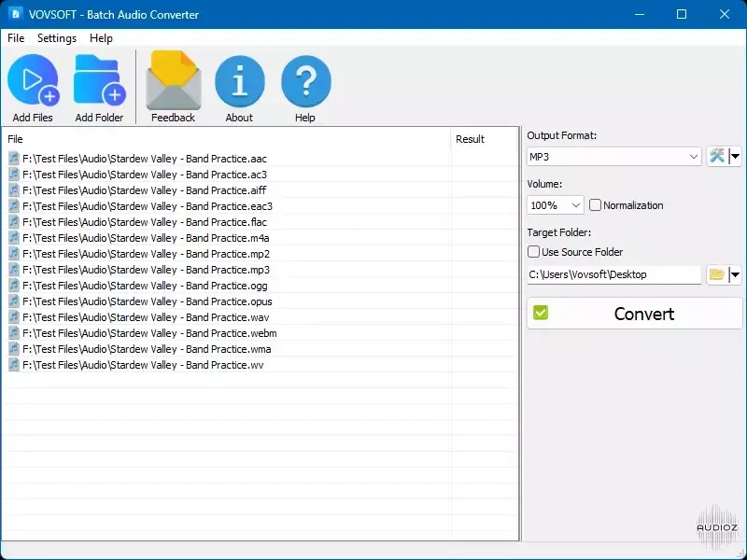Open the Volume 100% dropdown
Image resolution: width=747 pixels, height=560 pixels.
click(555, 205)
